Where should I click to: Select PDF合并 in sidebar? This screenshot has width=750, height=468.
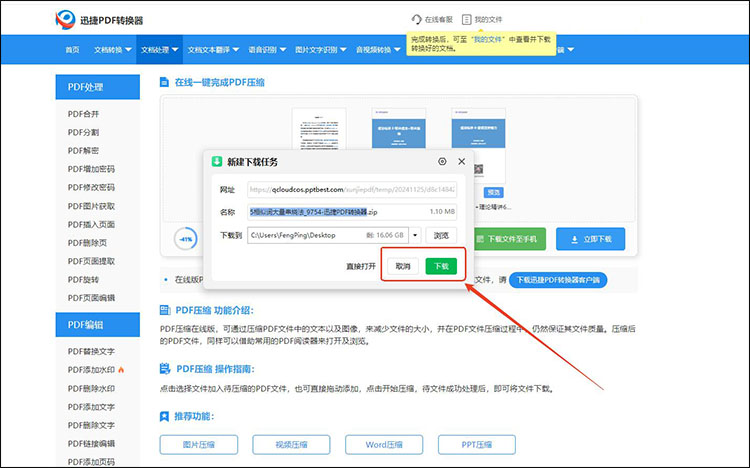(83, 114)
